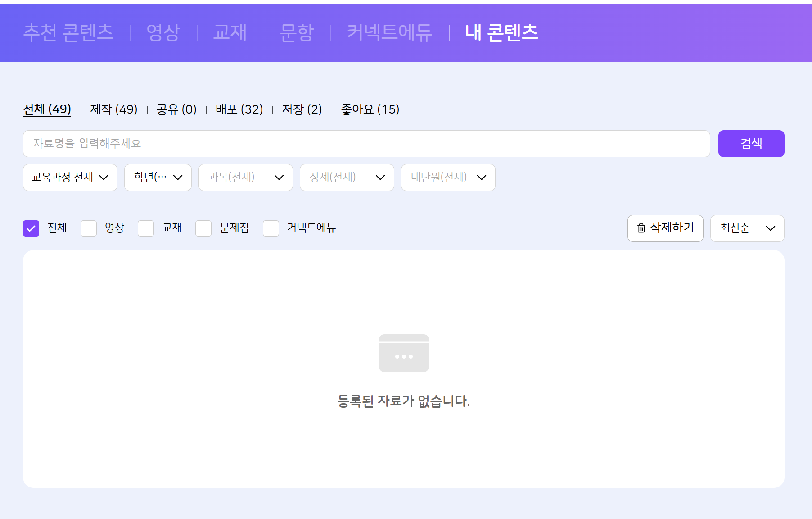Viewport: 812px width, 519px height.
Task: Open the 교육과정 전체 dropdown
Action: [70, 178]
